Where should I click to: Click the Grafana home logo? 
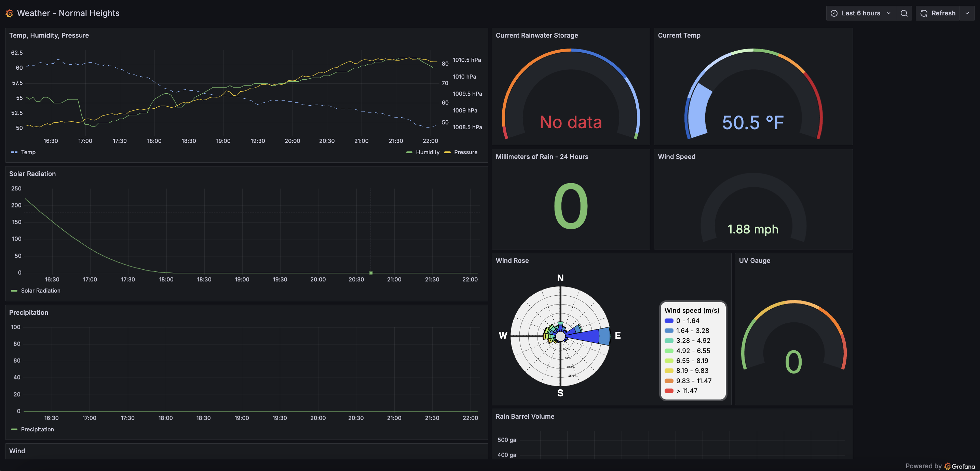click(x=9, y=13)
